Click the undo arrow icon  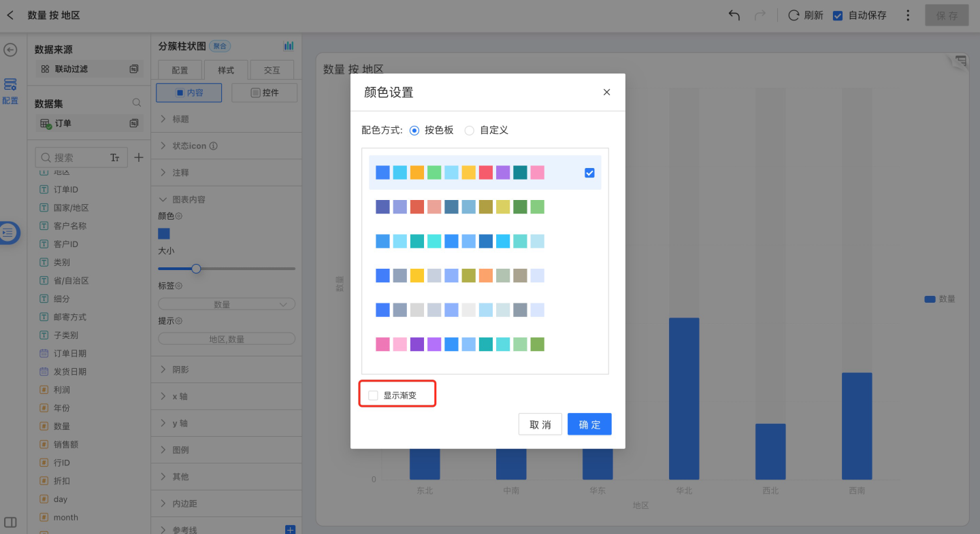point(734,15)
